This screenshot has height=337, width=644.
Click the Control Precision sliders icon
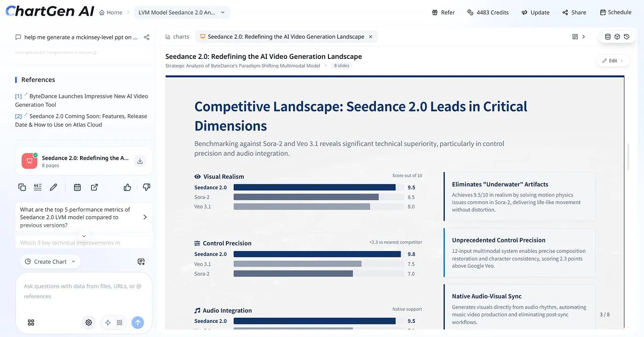pos(198,244)
